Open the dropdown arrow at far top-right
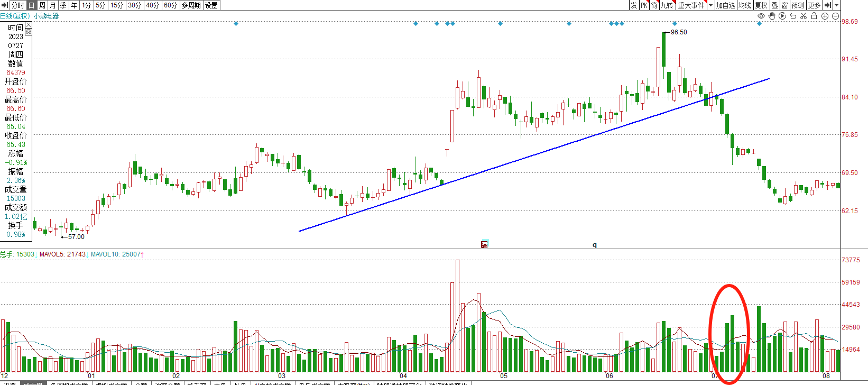The width and height of the screenshot is (868, 385). click(x=836, y=5)
